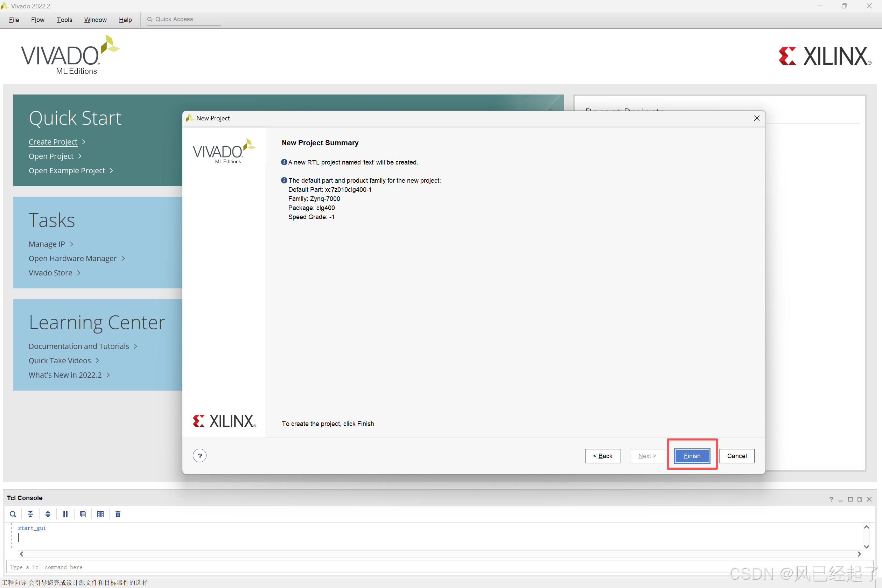Click the Tcl Console scroll left arrow
The height and width of the screenshot is (588, 882).
[21, 554]
